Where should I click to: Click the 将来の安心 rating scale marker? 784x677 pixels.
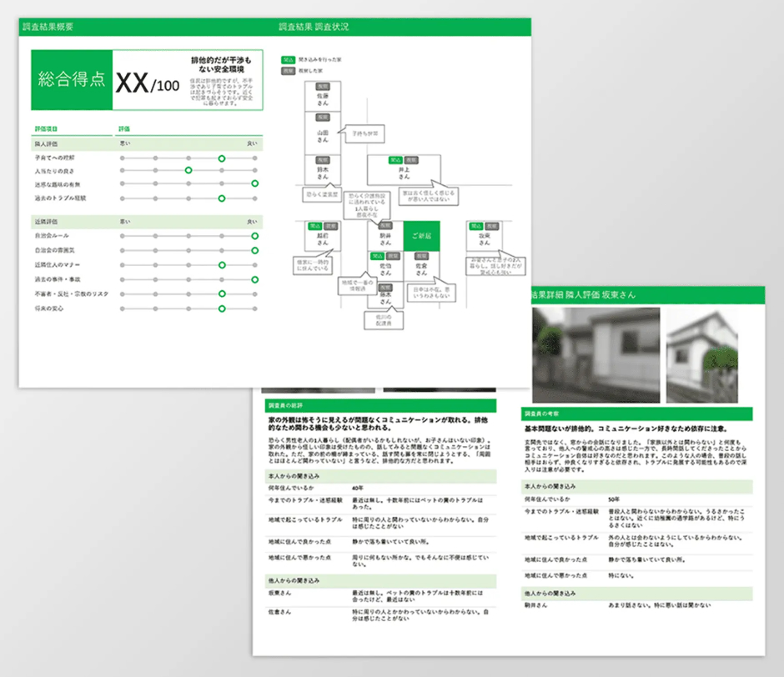point(222,308)
